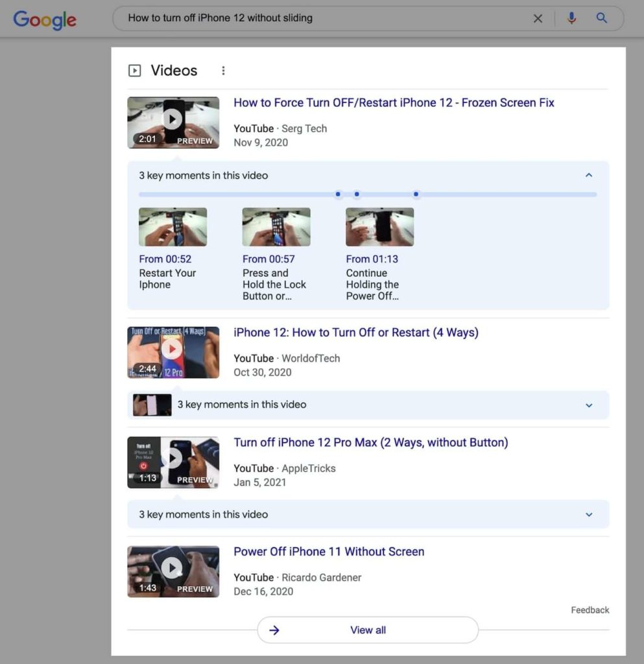Play the AppleTricks video thumbnail
The width and height of the screenshot is (644, 664).
coord(173,462)
